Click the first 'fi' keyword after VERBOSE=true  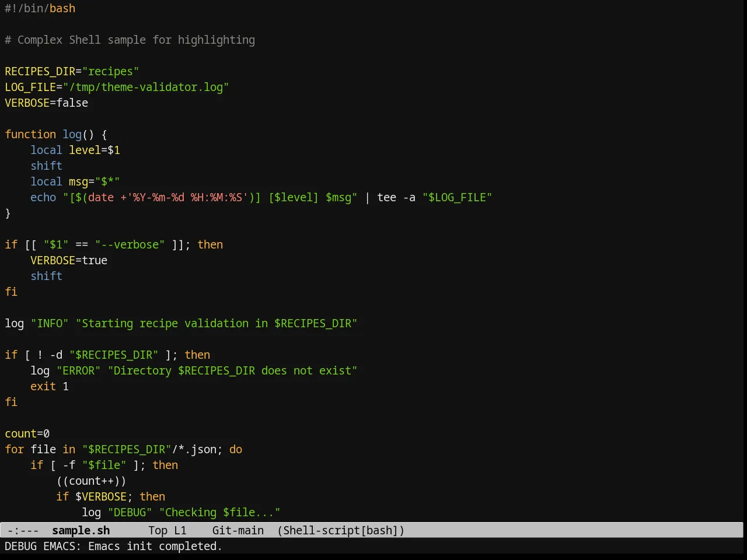pyautogui.click(x=11, y=292)
